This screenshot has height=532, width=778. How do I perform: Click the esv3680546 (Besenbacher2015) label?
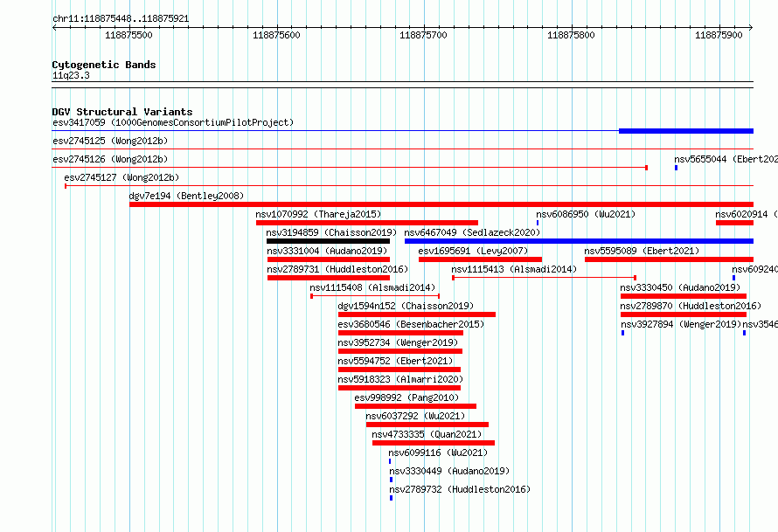411,324
